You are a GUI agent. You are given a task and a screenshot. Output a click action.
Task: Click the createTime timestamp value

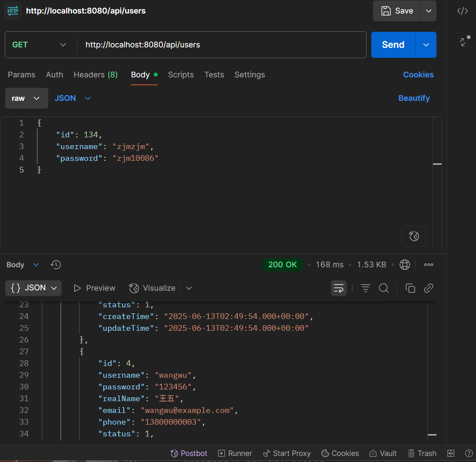[x=237, y=316]
